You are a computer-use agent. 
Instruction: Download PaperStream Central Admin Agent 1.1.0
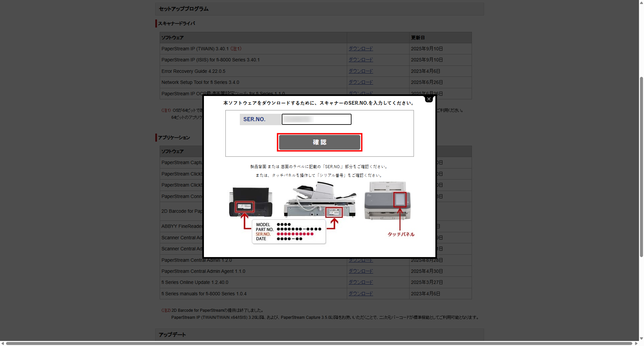tap(361, 271)
